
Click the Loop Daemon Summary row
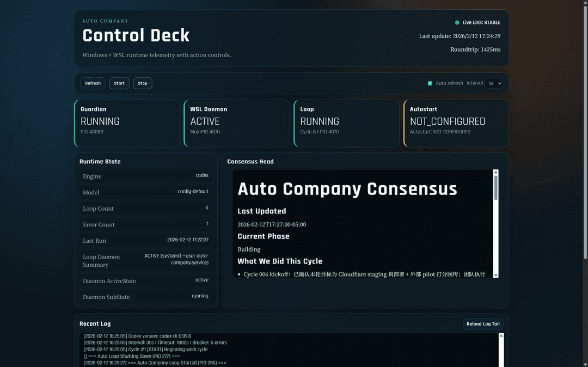click(145, 260)
